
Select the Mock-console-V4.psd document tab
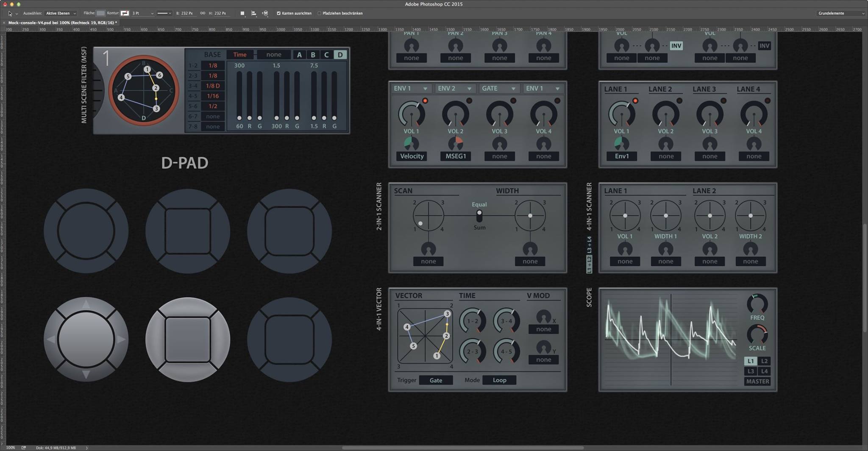(62, 23)
